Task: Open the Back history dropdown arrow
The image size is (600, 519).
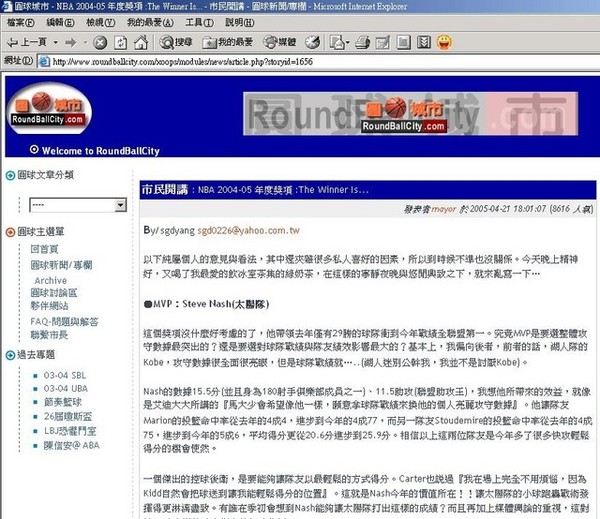Action: click(56, 42)
